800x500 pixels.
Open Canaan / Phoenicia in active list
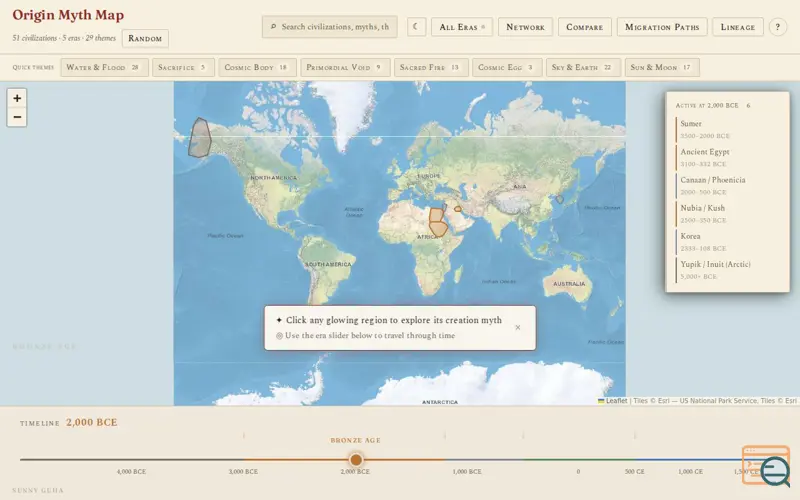click(727, 185)
